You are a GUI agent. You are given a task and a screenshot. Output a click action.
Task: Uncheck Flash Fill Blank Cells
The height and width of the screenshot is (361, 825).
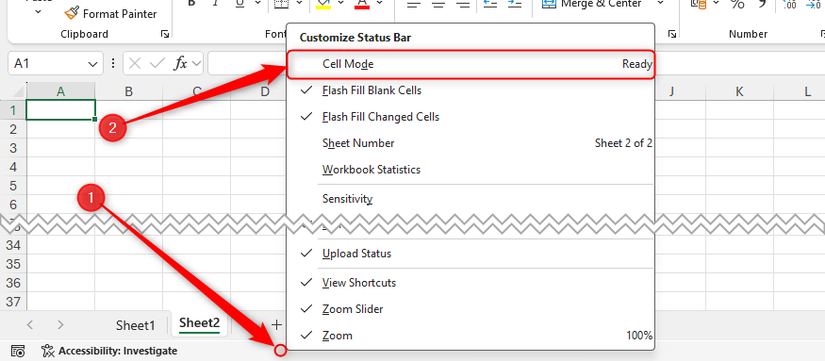point(470,91)
